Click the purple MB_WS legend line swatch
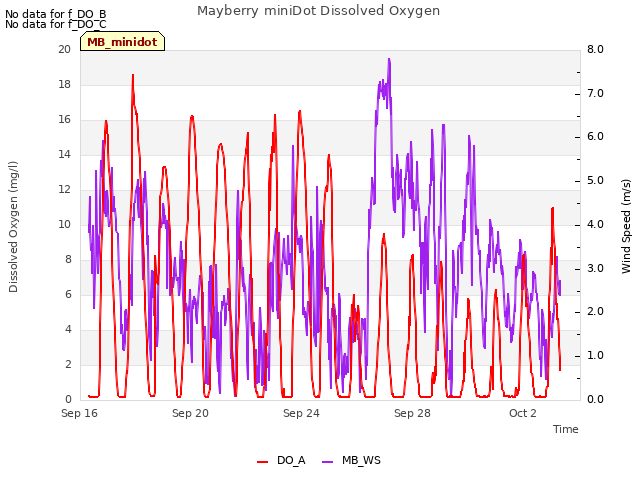This screenshot has height=480, width=640. [328, 461]
